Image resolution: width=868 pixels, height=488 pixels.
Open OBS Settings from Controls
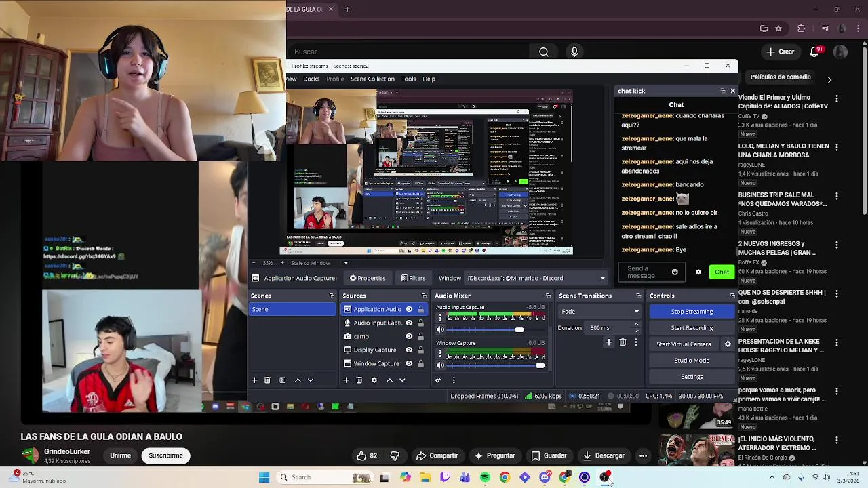(692, 377)
